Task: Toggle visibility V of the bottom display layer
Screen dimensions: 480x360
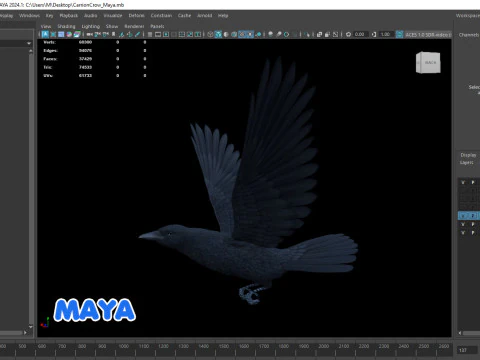Action: (463, 233)
